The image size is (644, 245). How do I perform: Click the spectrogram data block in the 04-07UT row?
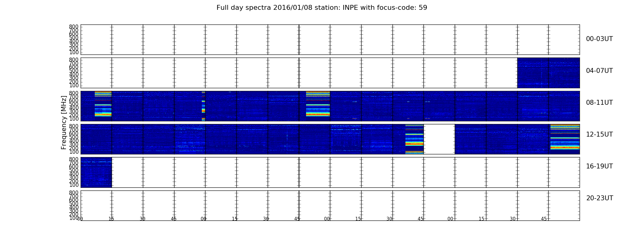tap(548, 73)
